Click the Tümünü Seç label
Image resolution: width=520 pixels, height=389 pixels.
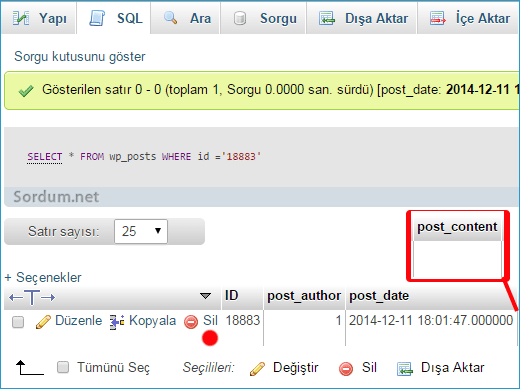click(x=113, y=367)
